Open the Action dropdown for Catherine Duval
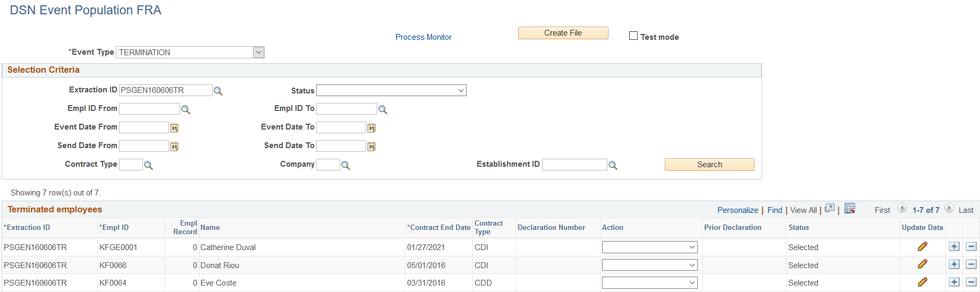980x292 pixels. tap(649, 247)
